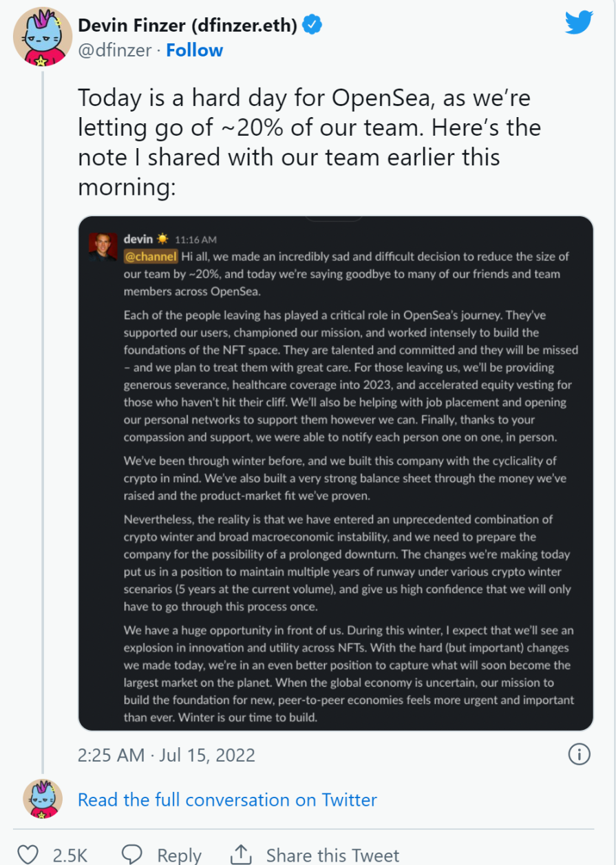616x865 pixels.
Task: Click the small avatar beside the conversation link
Action: pyautogui.click(x=43, y=800)
